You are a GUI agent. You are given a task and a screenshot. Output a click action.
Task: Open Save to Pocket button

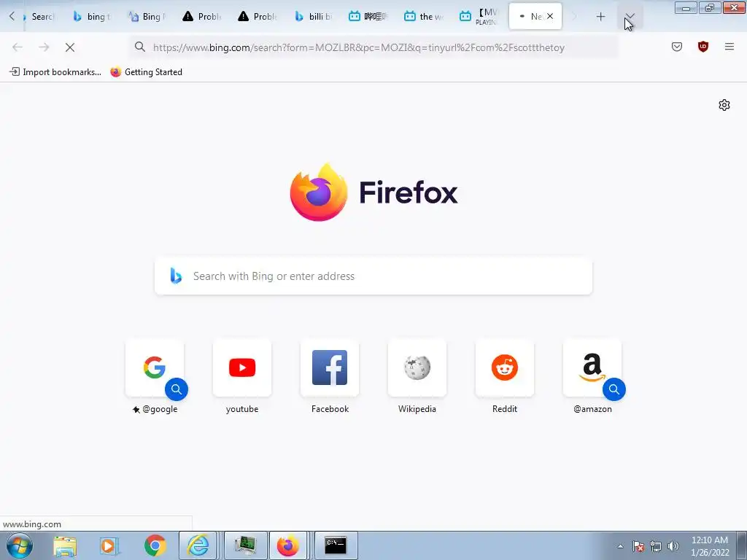[x=677, y=47]
